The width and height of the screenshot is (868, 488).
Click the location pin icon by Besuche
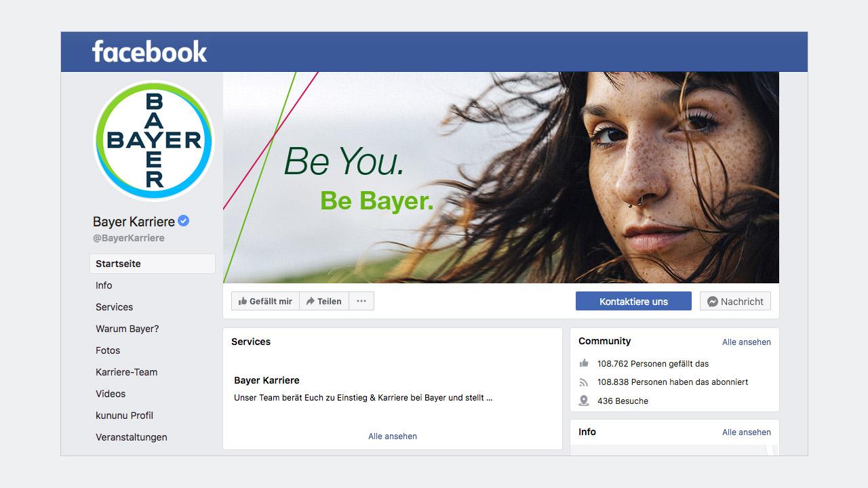coord(584,401)
